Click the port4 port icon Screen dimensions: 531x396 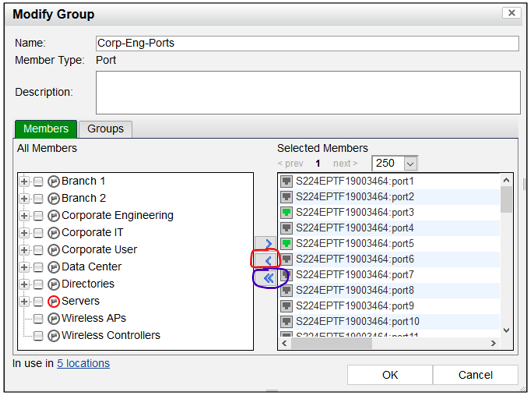tap(286, 228)
